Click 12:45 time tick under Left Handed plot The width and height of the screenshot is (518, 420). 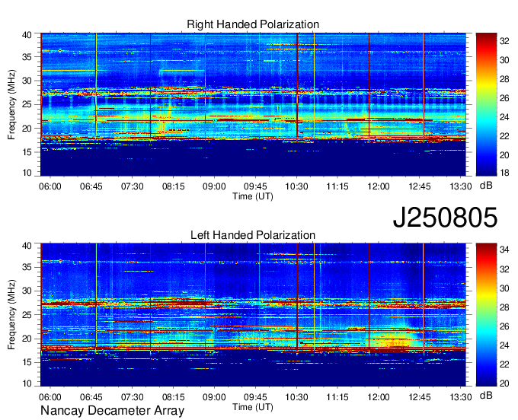(x=420, y=397)
